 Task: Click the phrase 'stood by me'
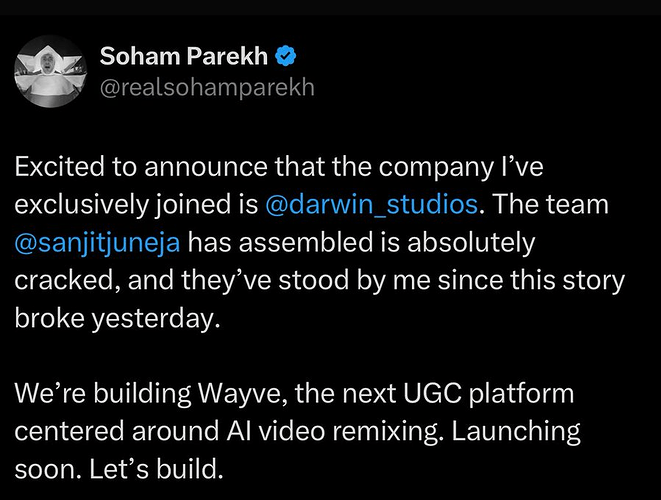click(x=354, y=280)
